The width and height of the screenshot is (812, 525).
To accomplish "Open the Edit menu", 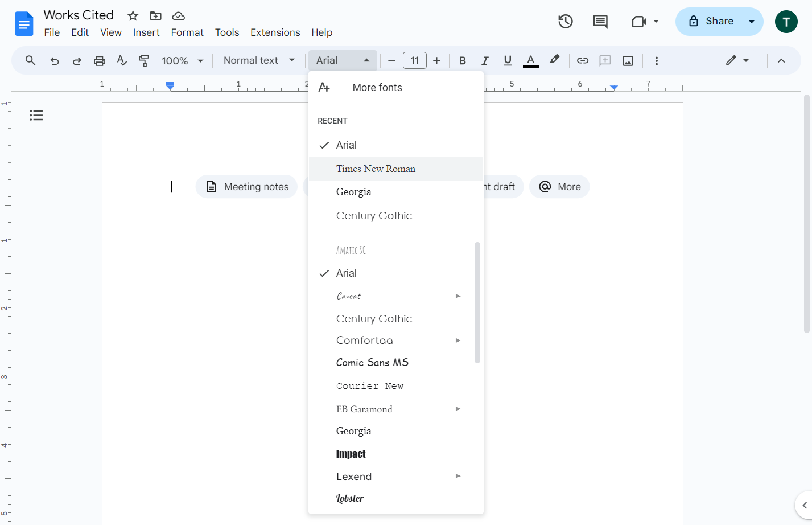I will 80,32.
